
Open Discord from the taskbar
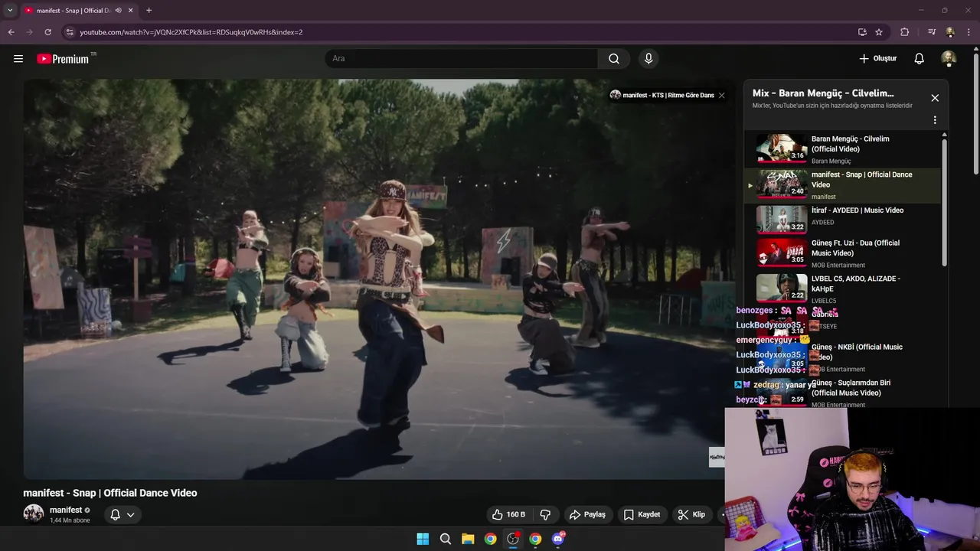[558, 539]
